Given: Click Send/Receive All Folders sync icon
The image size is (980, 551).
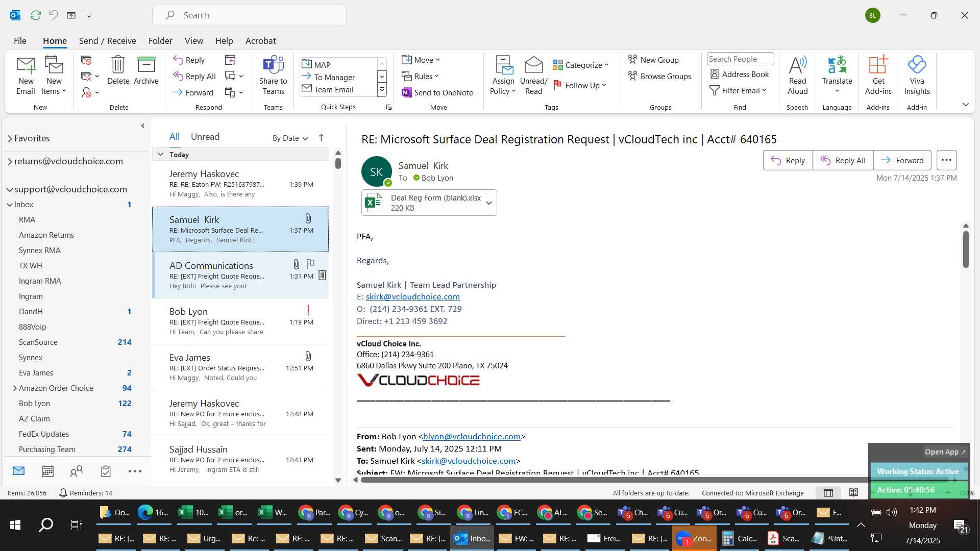Looking at the screenshot, I should pyautogui.click(x=35, y=15).
